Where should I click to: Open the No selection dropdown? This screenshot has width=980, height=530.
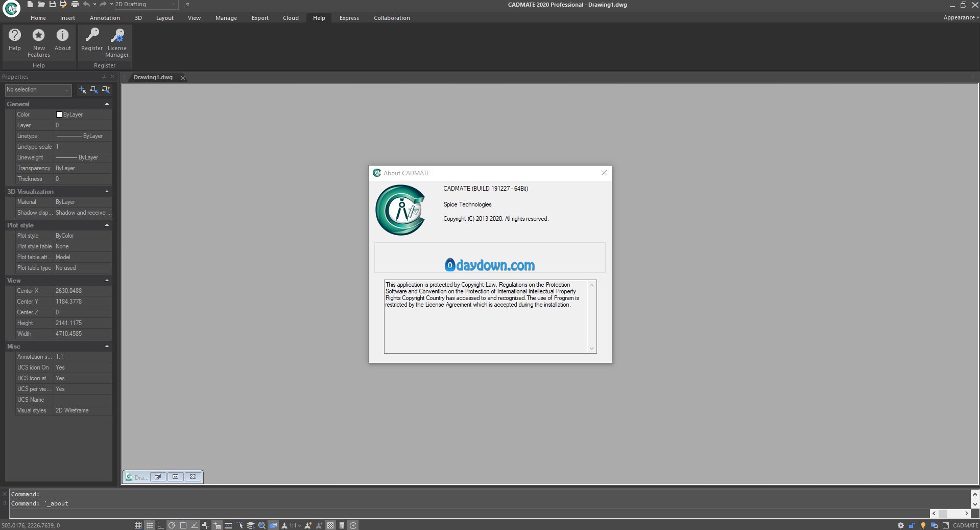[x=38, y=90]
